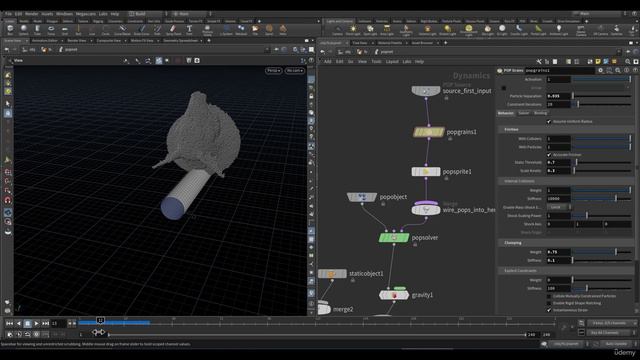The width and height of the screenshot is (640, 360).
Task: Open the Persp camera dropdown in viewport
Action: [273, 71]
